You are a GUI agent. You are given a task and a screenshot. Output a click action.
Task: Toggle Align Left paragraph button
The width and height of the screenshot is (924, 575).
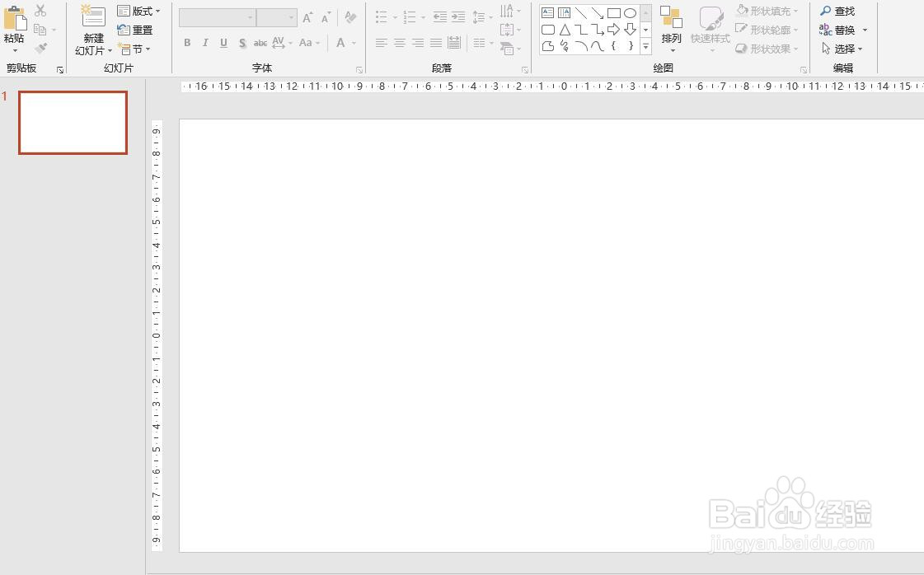[382, 42]
